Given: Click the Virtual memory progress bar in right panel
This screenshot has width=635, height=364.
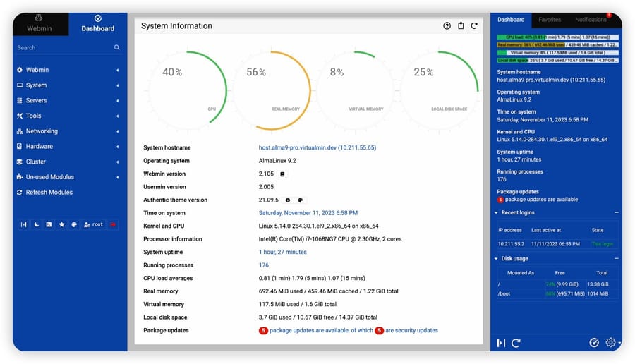Looking at the screenshot, I should (x=557, y=53).
